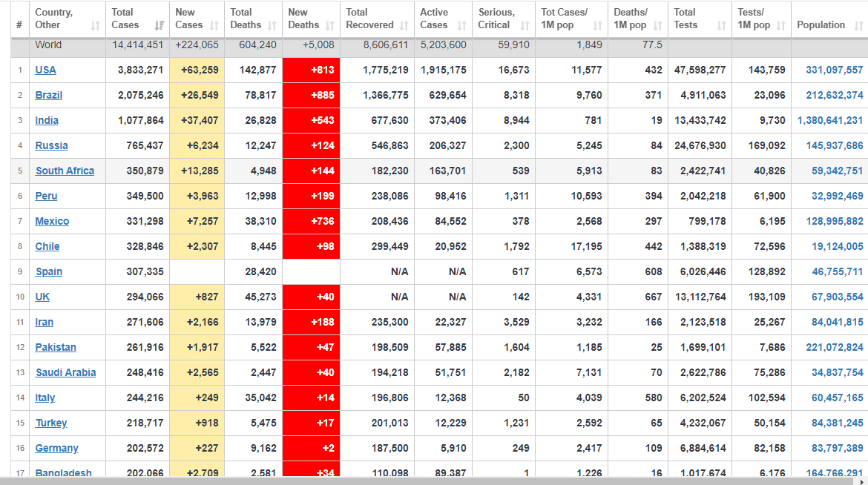868x485 pixels.
Task: Click USA new deaths cell +813
Action: point(311,70)
